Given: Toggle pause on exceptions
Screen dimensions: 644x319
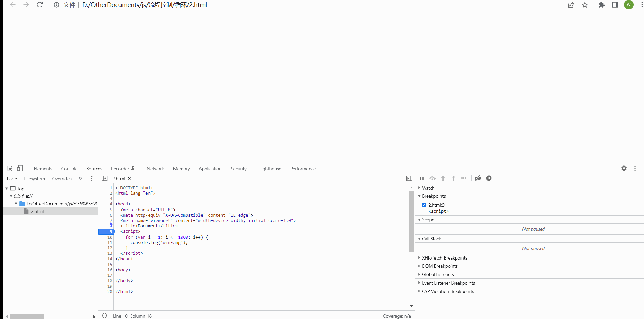Looking at the screenshot, I should click(489, 178).
